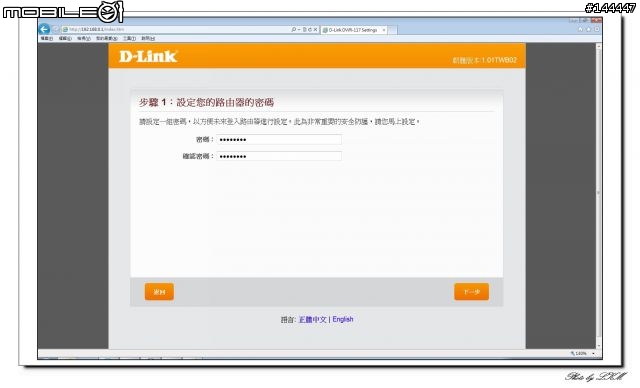Go back with the browser back arrow
The width and height of the screenshot is (640, 388).
[44, 29]
